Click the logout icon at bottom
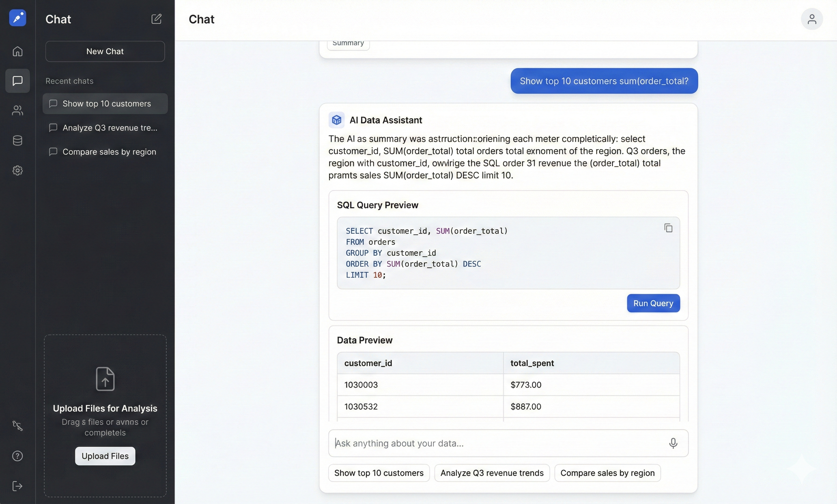The image size is (837, 504). [17, 486]
